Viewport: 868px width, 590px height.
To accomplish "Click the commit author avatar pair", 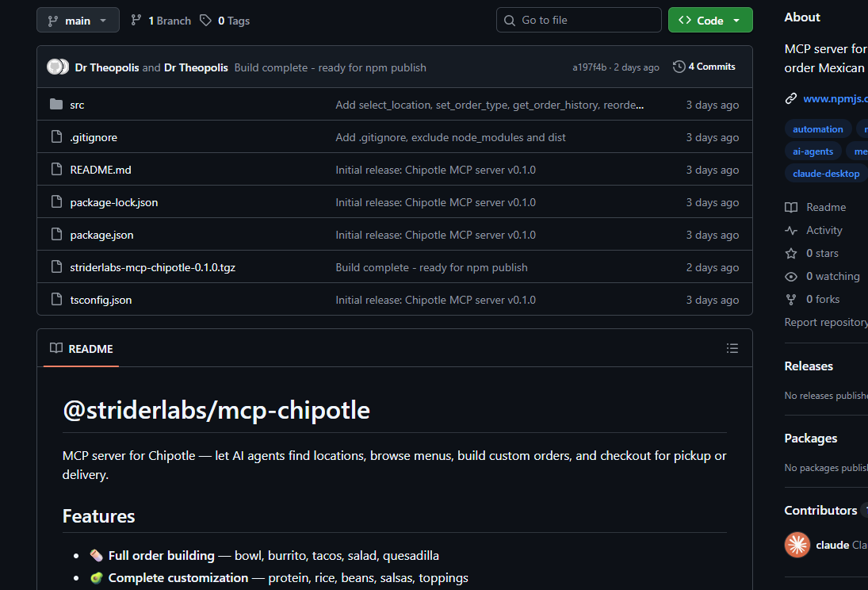I will (58, 67).
